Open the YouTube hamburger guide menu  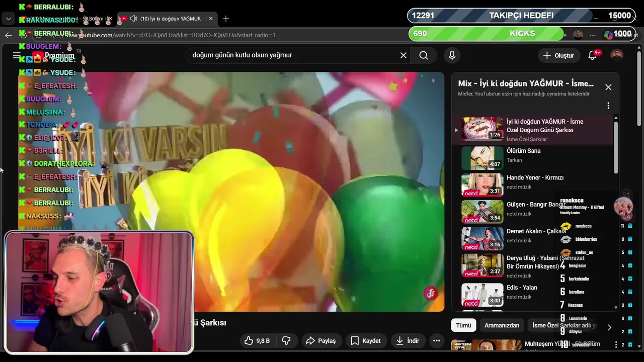tap(17, 55)
